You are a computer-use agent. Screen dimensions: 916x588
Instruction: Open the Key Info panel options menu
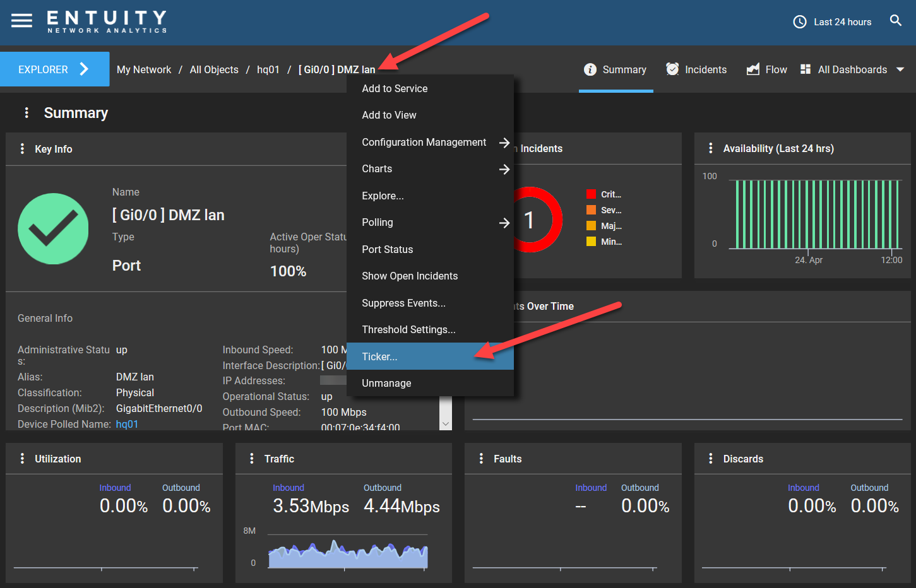pos(23,148)
